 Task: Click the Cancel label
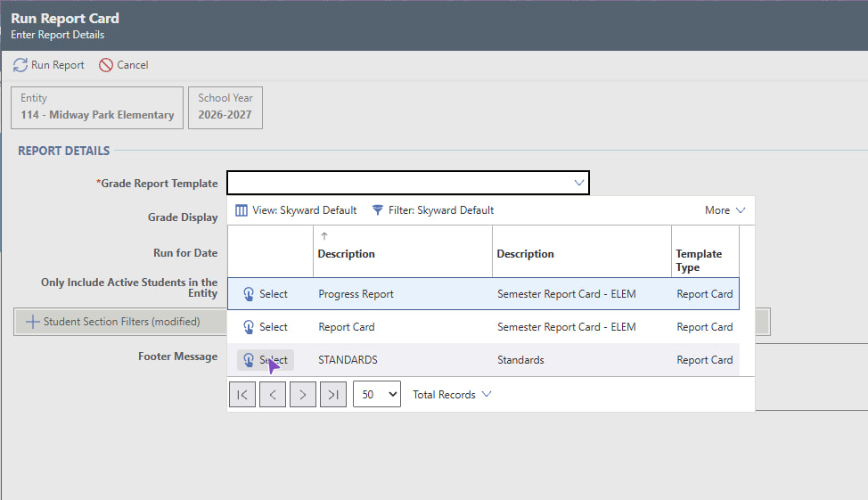[132, 65]
